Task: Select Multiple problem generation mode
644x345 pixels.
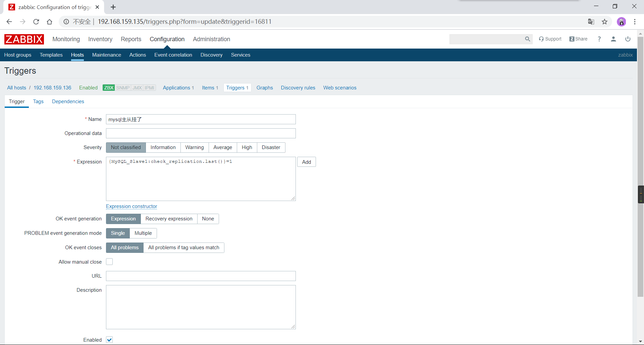Action: (143, 233)
